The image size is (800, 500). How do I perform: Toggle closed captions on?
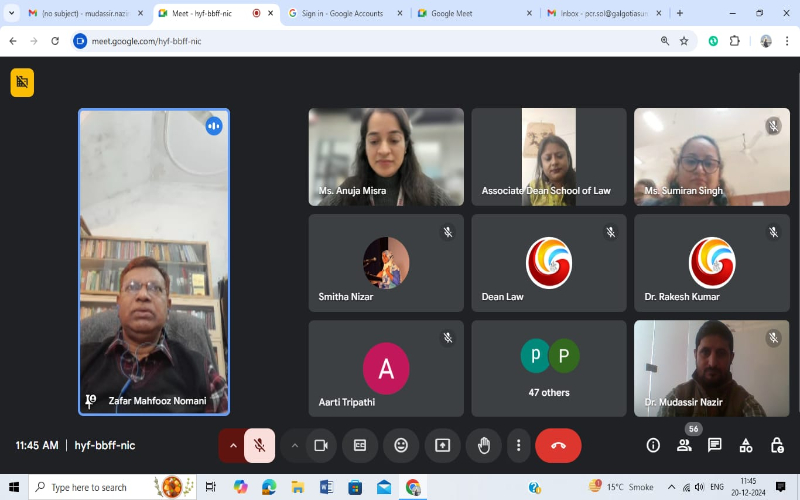[360, 445]
